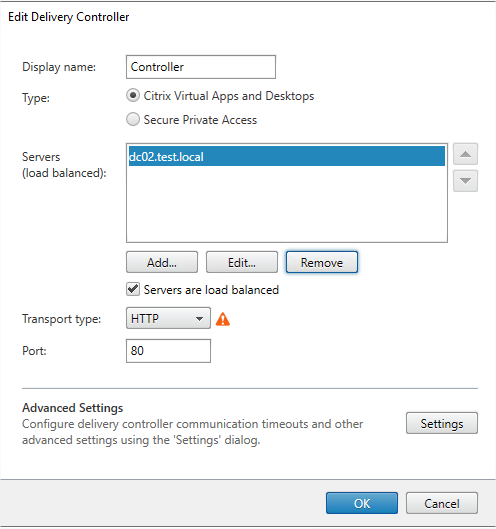The image size is (496, 529).
Task: Click the orange HTTP warning triangle icon
Action: coord(223,319)
